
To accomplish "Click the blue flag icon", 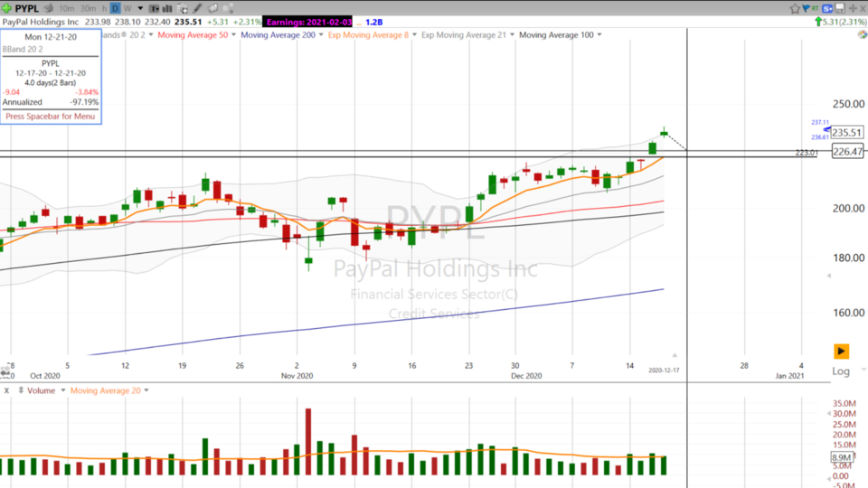I will 806,8.
